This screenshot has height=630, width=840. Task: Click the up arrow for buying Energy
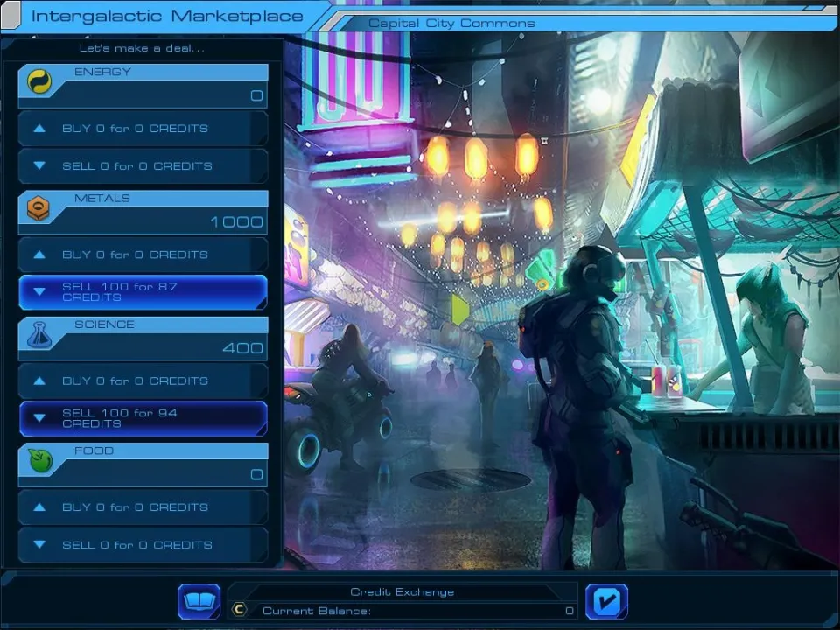[39, 129]
